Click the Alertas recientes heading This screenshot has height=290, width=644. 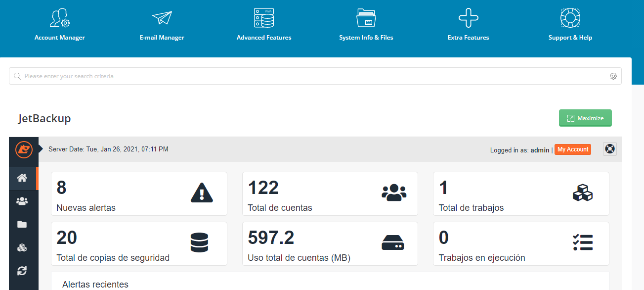(x=95, y=285)
